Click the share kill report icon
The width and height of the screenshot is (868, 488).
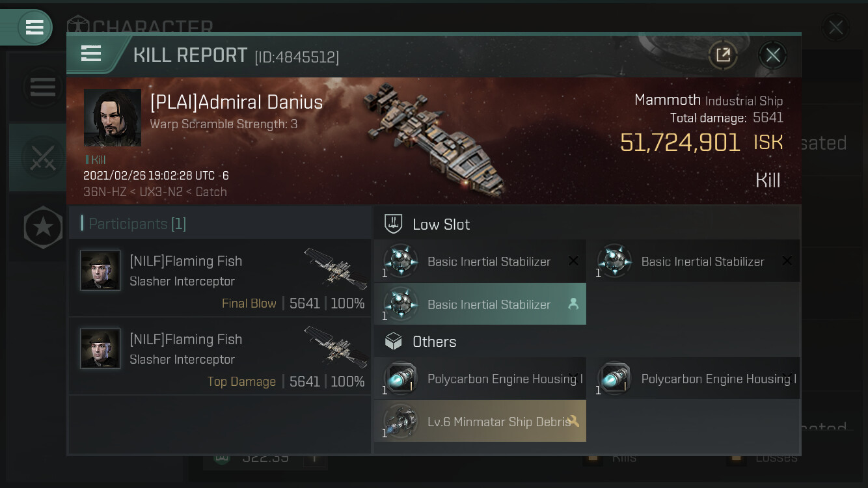point(723,55)
